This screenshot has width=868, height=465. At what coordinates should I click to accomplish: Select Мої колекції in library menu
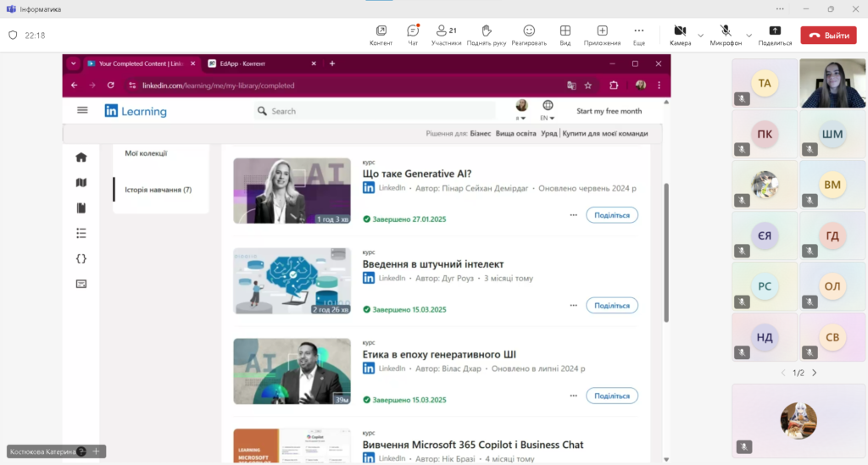(x=146, y=153)
